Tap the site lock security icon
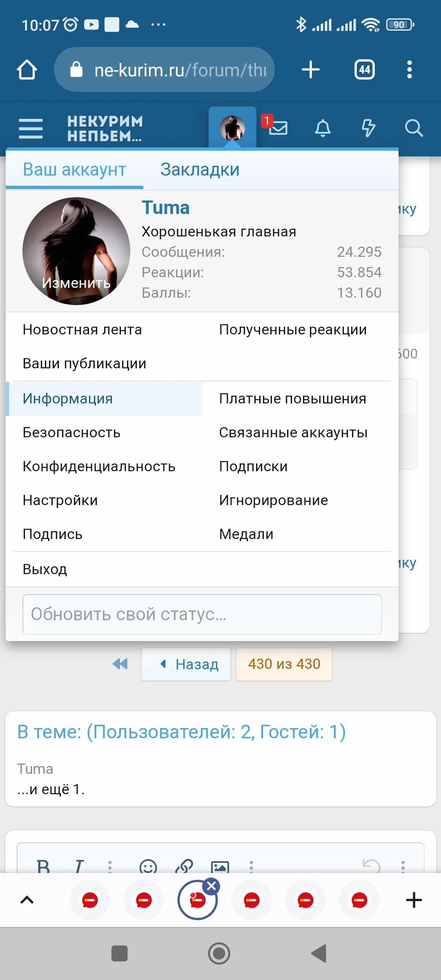The height and width of the screenshot is (980, 441). click(76, 69)
